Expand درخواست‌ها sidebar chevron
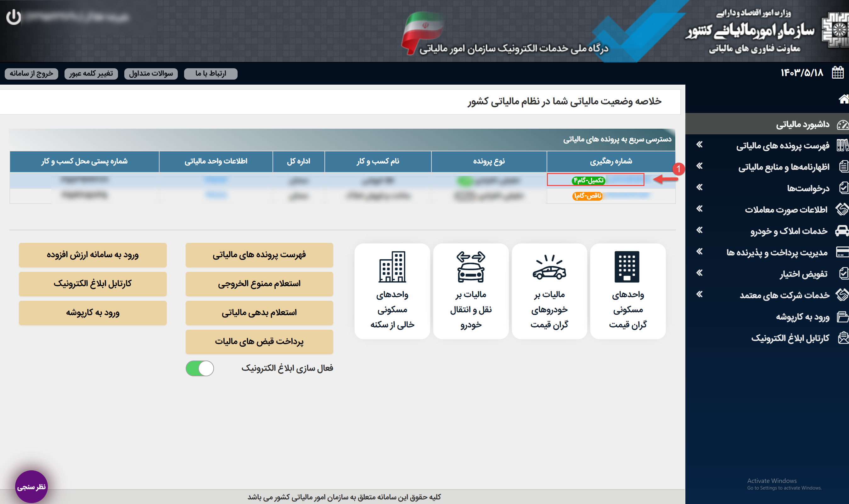This screenshot has height=504, width=849. [699, 188]
